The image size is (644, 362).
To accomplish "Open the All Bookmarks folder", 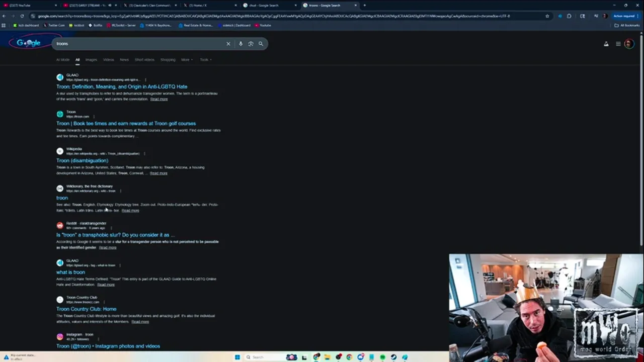I will (x=627, y=25).
